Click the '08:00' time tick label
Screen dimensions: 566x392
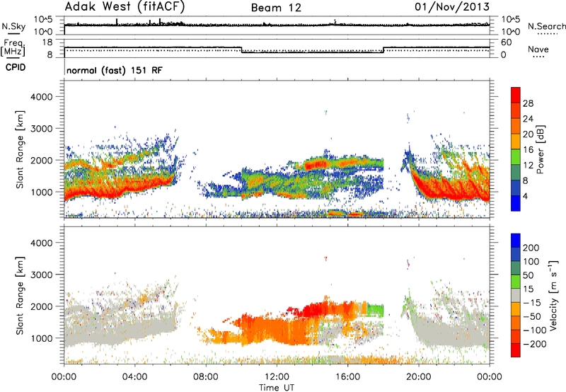pyautogui.click(x=205, y=377)
